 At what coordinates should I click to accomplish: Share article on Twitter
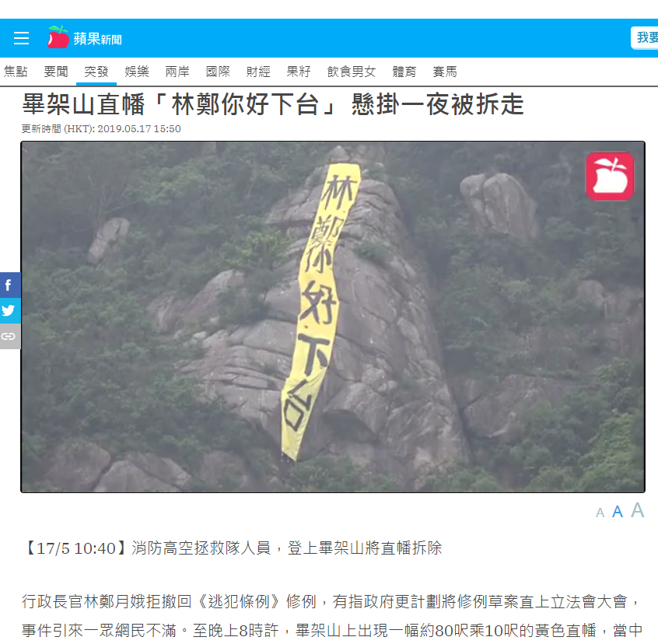(9, 310)
